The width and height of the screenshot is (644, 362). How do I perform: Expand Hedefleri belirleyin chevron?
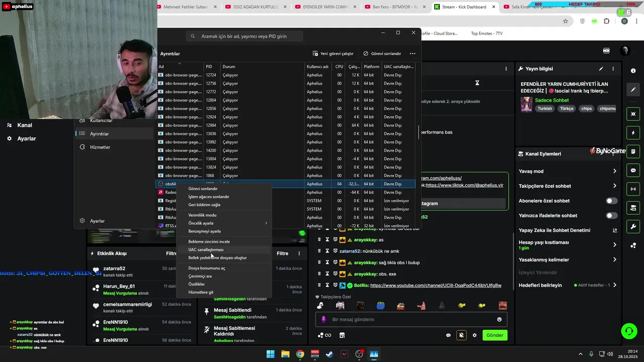click(x=614, y=285)
